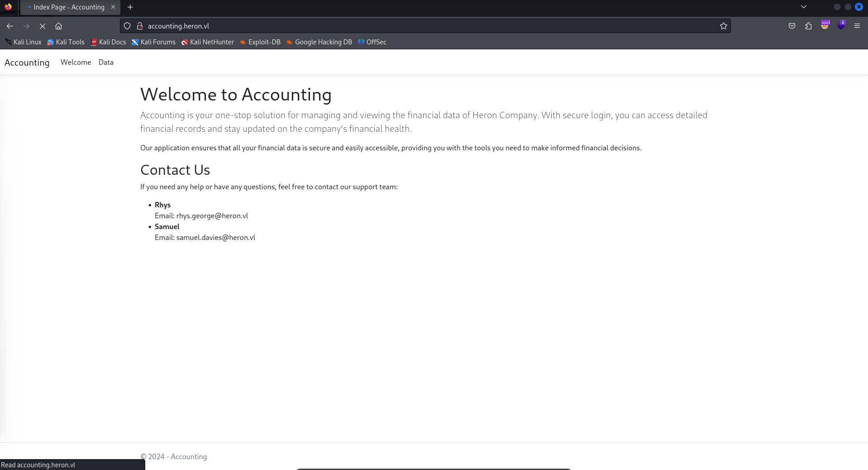868x470 pixels.
Task: Click the Accounting brand link
Action: [27, 63]
